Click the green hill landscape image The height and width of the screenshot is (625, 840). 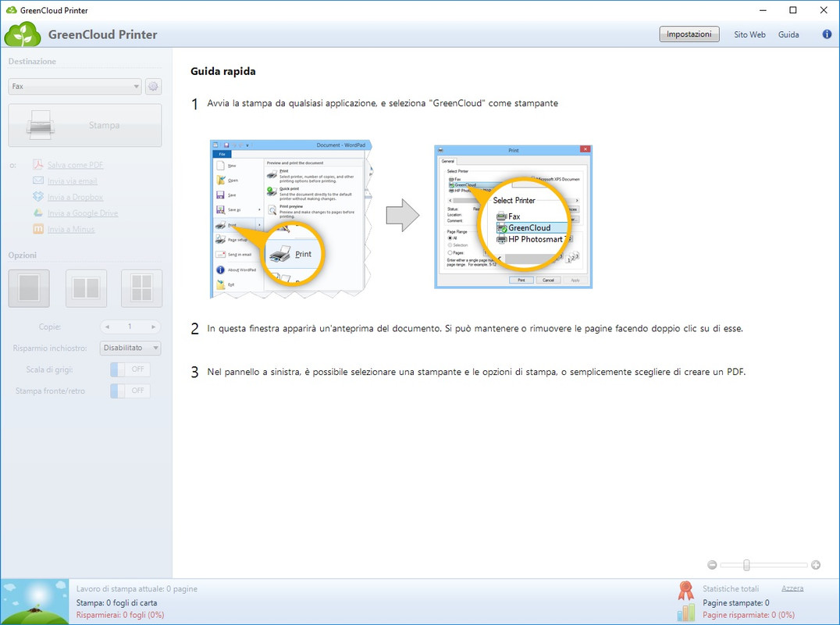click(35, 602)
